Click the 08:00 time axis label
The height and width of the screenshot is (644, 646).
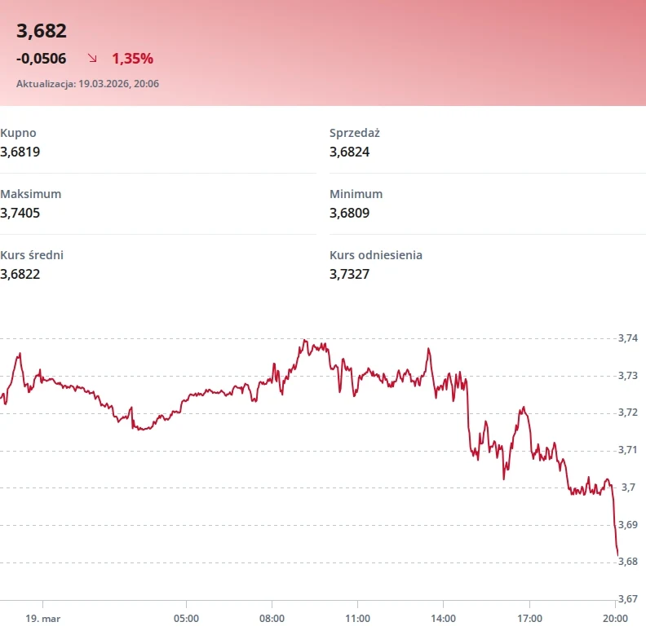tap(272, 619)
